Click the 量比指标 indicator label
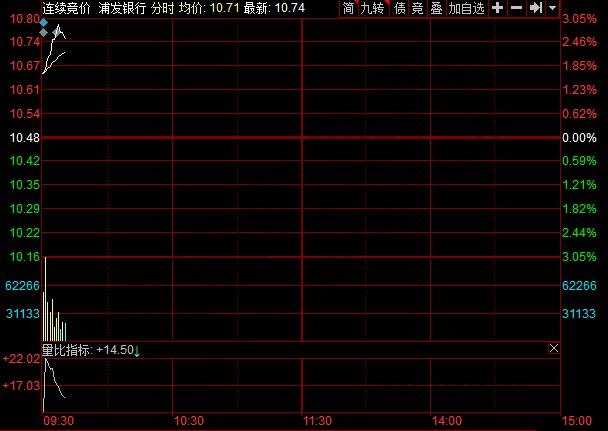 tap(67, 350)
